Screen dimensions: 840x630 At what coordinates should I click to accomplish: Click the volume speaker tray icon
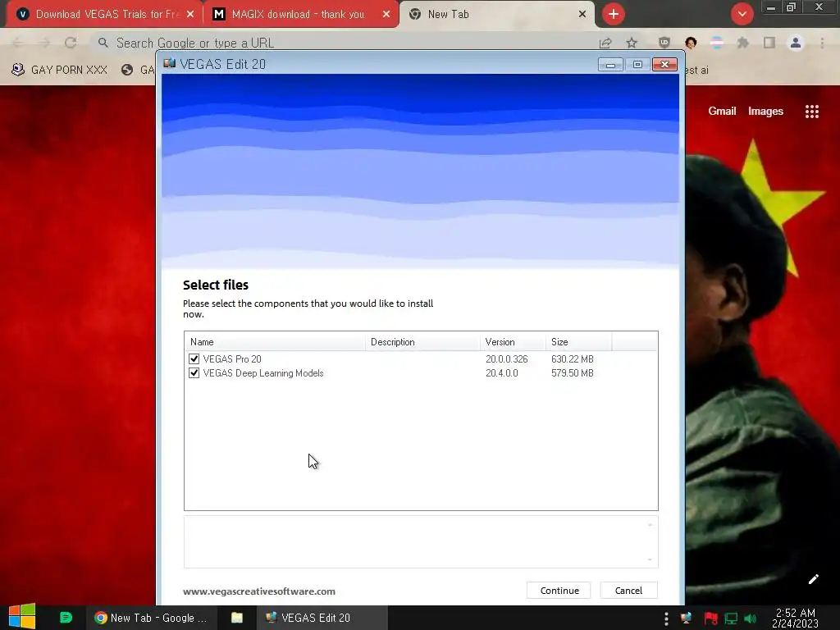[x=751, y=619]
